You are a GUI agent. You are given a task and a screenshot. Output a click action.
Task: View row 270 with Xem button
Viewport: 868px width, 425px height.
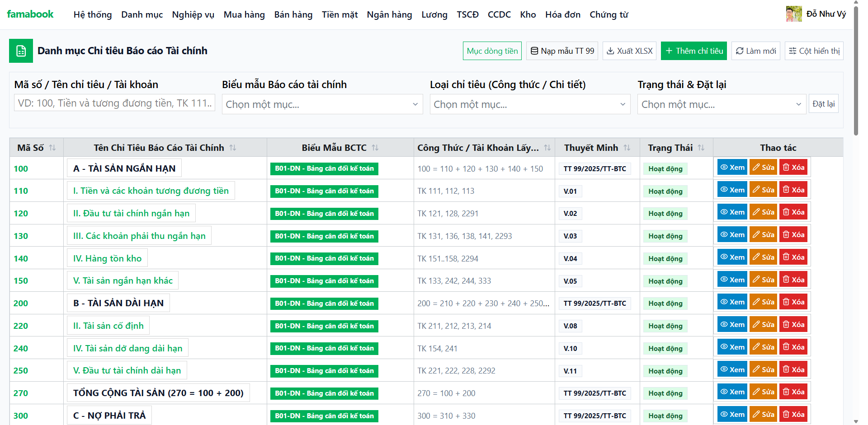[732, 392]
